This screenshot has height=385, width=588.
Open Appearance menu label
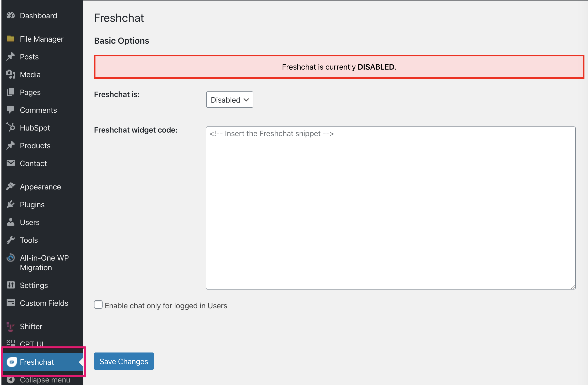[x=40, y=187]
